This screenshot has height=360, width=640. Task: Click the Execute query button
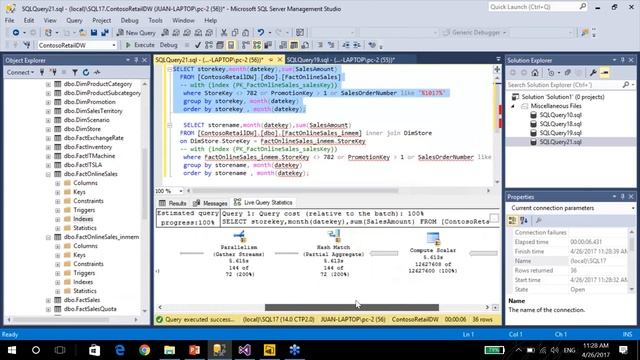click(x=140, y=45)
